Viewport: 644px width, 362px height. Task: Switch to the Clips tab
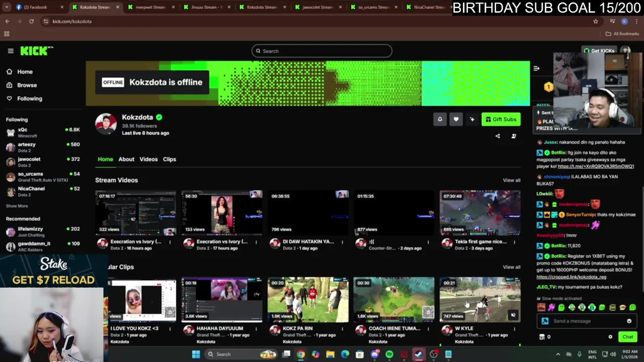tap(170, 159)
